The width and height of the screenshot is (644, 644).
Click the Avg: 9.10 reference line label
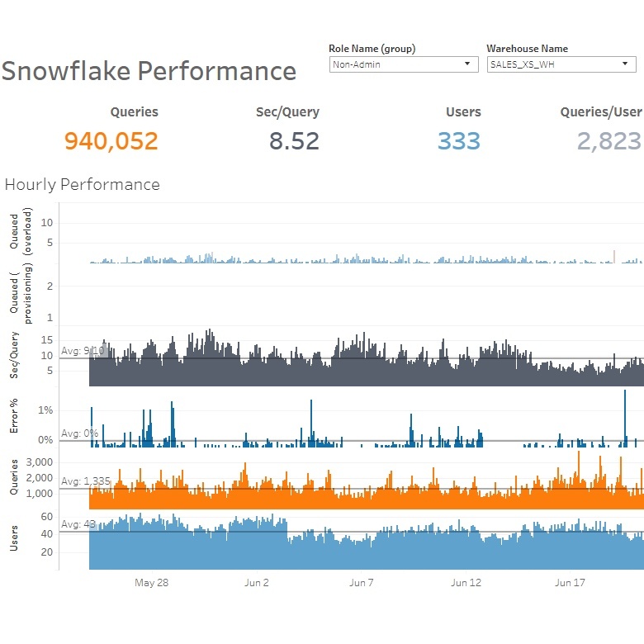click(83, 351)
